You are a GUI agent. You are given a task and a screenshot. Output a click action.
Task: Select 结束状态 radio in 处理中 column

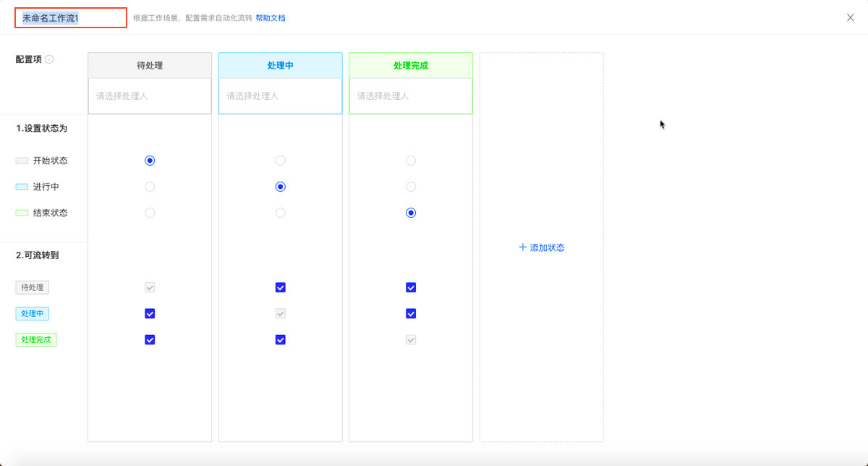pyautogui.click(x=281, y=213)
